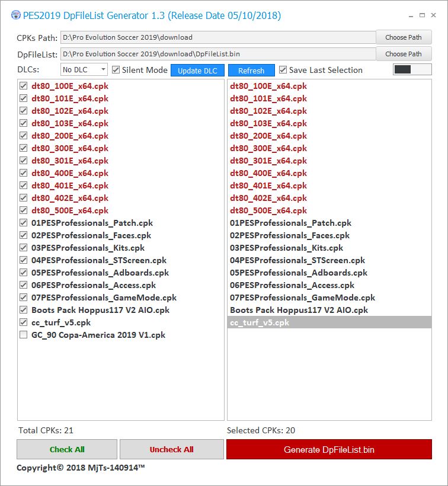The image size is (448, 486).
Task: Toggle the Silent Mode checkbox
Action: pos(116,70)
